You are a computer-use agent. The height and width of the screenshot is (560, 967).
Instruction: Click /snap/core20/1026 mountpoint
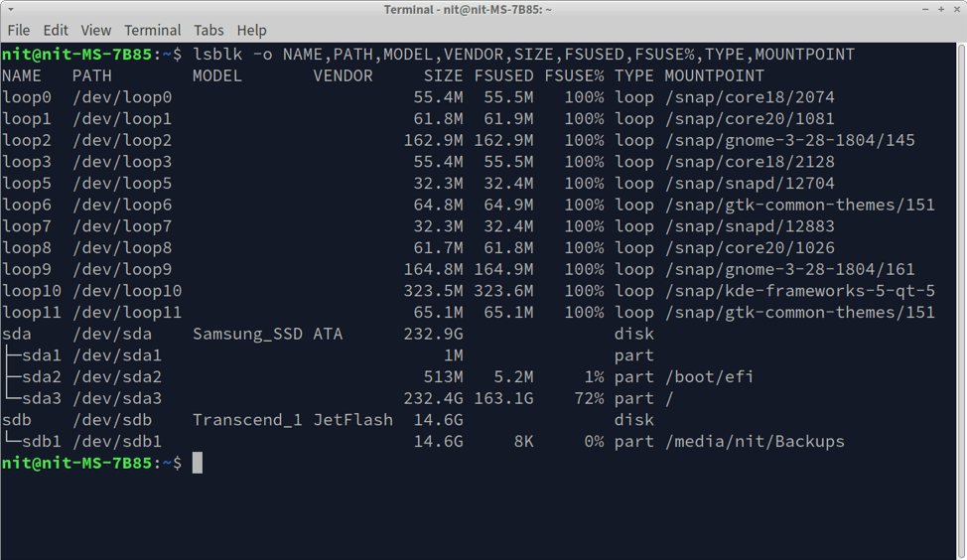pos(750,248)
